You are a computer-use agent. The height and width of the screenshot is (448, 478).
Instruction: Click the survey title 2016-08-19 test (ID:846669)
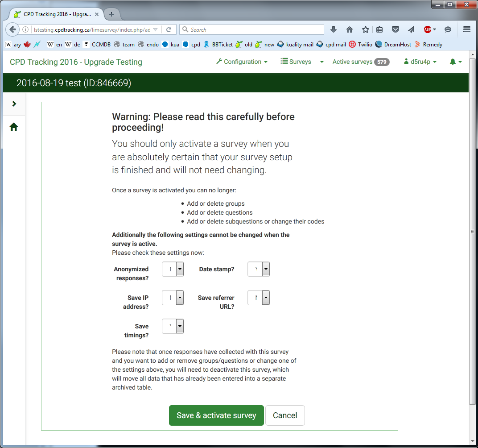tap(74, 83)
